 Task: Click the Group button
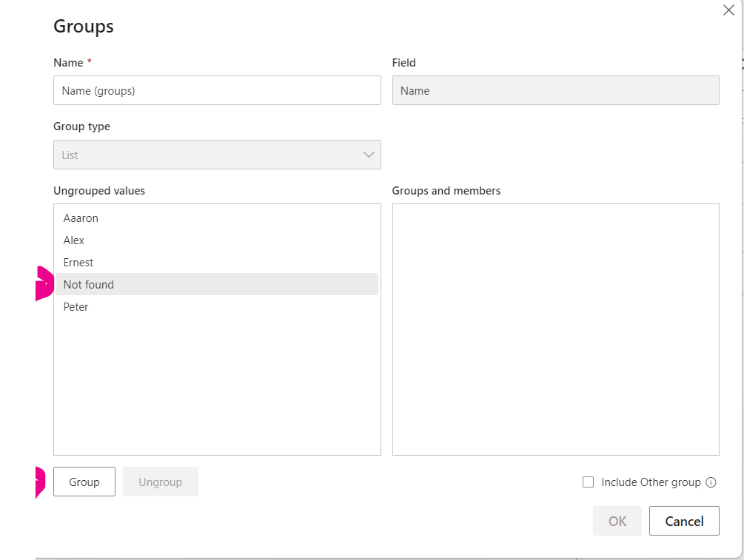(84, 482)
